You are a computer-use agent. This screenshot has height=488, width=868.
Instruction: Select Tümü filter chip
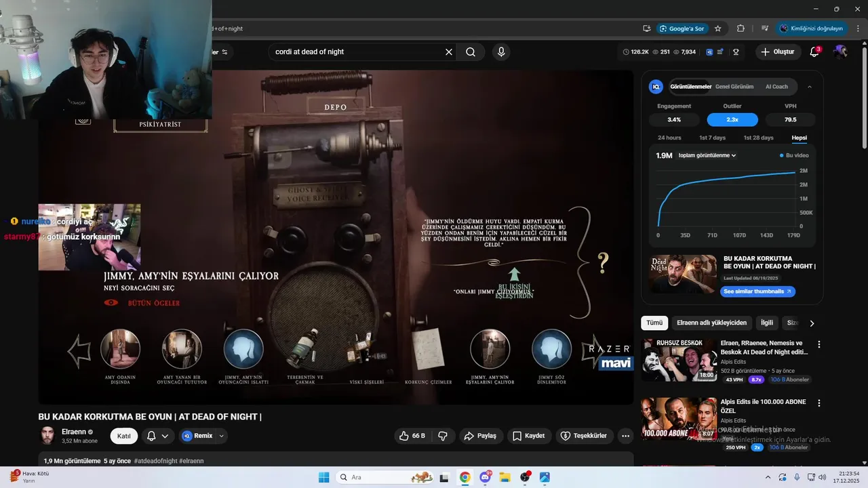point(654,323)
